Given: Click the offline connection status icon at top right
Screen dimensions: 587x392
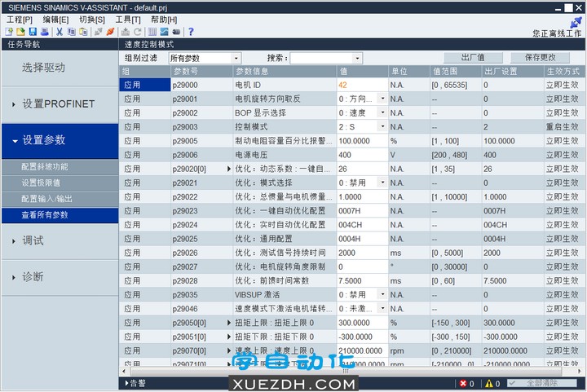Looking at the screenshot, I should point(576,23).
